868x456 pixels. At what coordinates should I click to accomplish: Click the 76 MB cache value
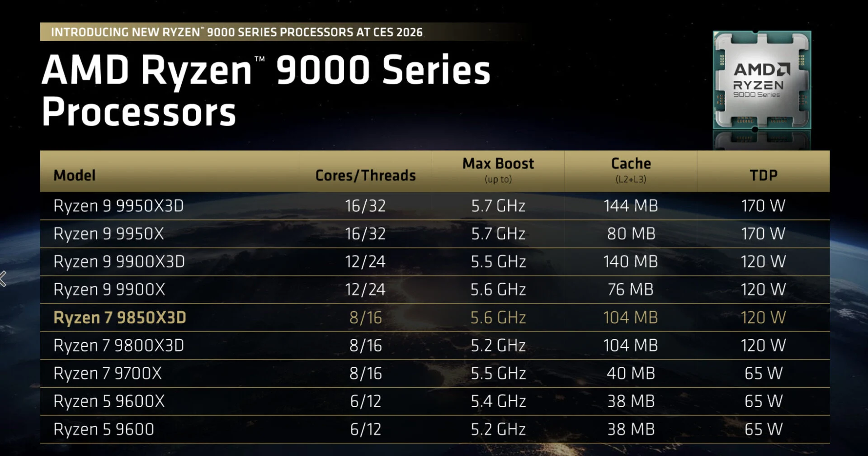click(x=631, y=290)
